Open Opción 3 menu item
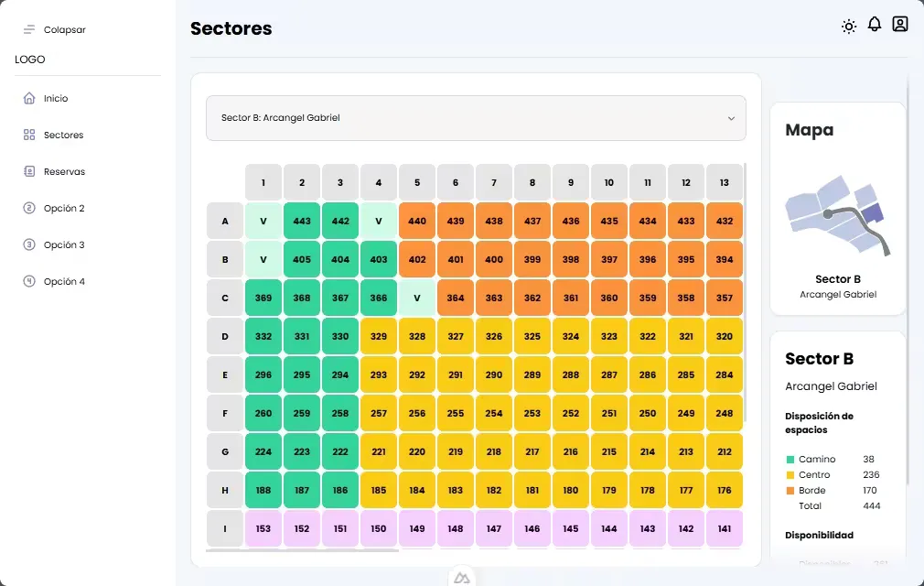Viewport: 924px width, 586px height. coord(64,244)
